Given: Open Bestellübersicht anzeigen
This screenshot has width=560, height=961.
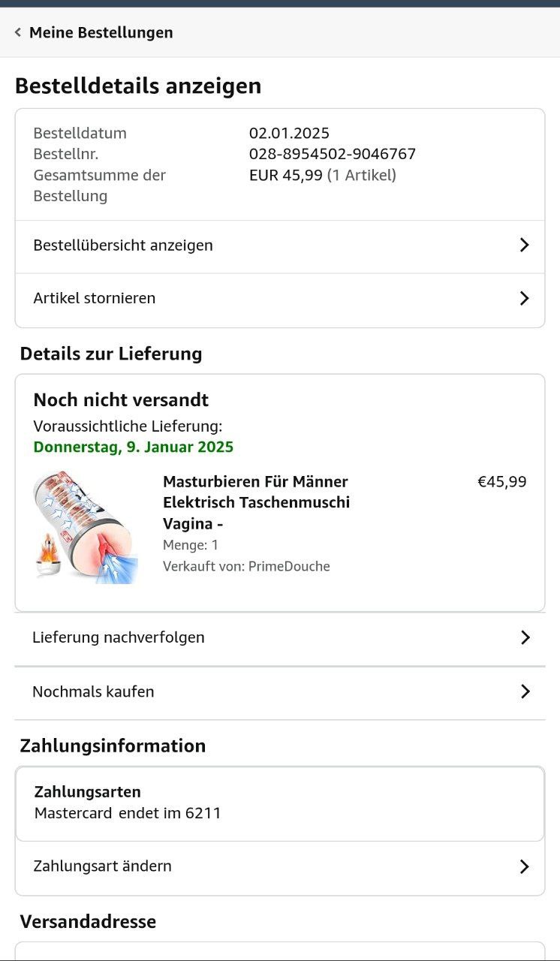Looking at the screenshot, I should coord(123,246).
